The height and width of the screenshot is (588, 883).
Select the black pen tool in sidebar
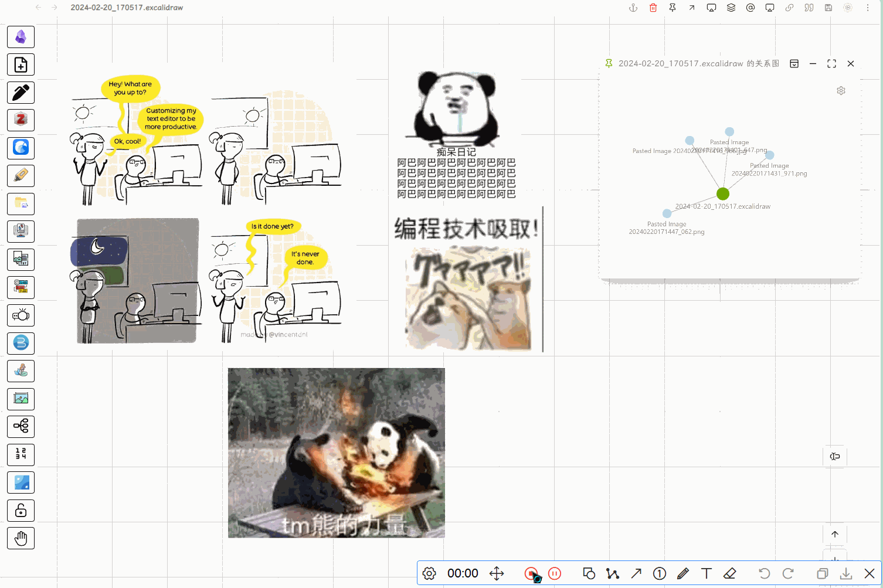click(x=21, y=93)
